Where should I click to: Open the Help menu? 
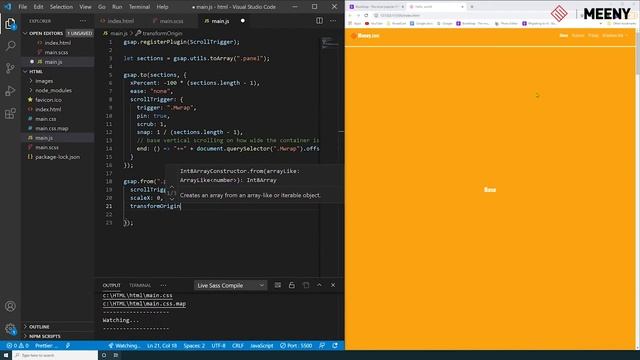[162, 7]
